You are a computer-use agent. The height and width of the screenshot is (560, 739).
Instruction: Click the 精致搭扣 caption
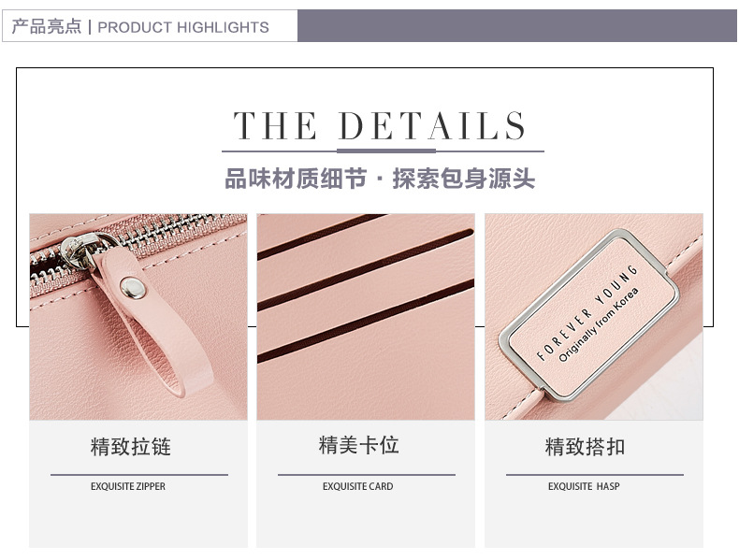pyautogui.click(x=585, y=447)
